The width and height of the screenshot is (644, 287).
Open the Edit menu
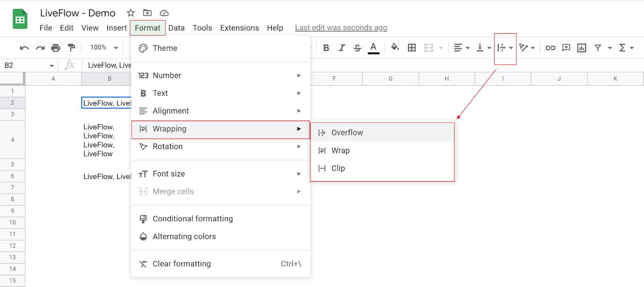coord(66,28)
